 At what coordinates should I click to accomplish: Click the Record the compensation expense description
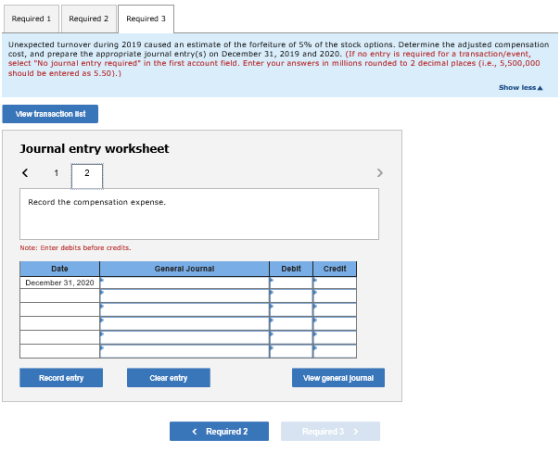(x=97, y=202)
